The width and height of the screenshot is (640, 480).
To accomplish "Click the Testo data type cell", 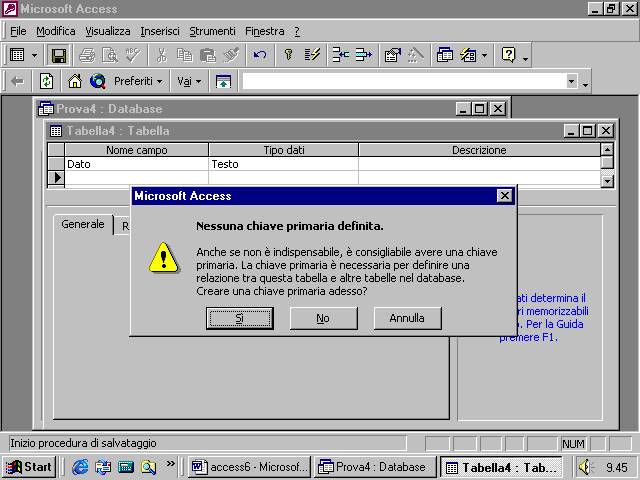I will click(x=283, y=164).
